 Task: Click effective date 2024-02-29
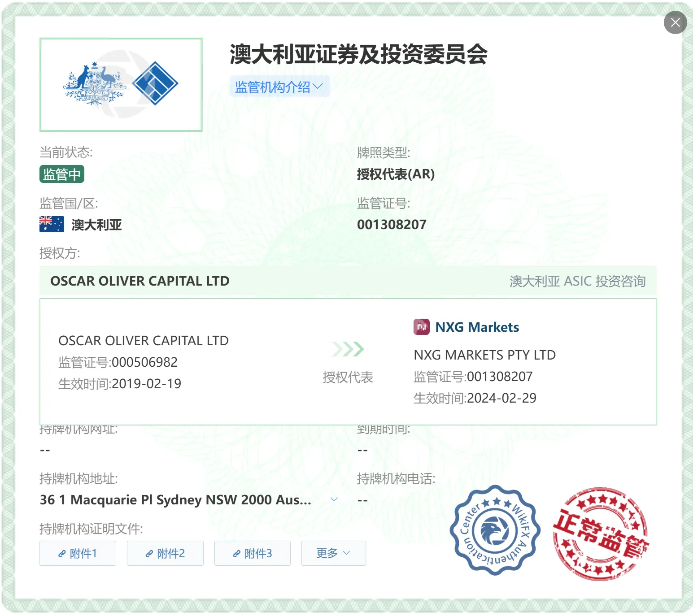point(501,398)
